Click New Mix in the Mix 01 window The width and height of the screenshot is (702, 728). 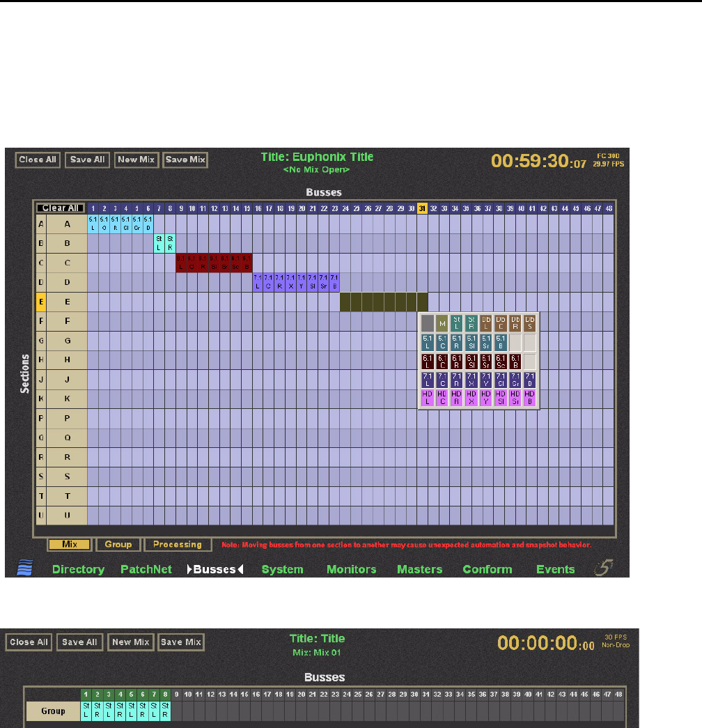click(x=130, y=642)
